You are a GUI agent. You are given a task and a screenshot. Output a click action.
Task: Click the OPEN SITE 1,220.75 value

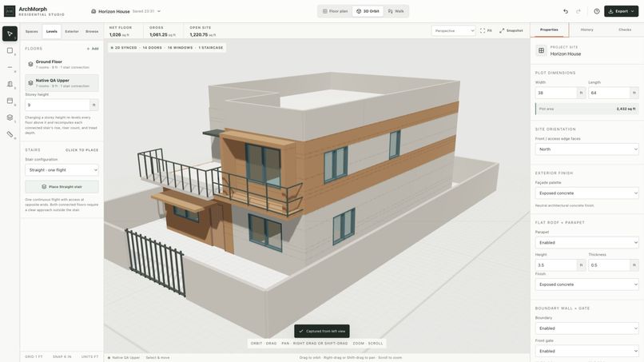pos(202,35)
